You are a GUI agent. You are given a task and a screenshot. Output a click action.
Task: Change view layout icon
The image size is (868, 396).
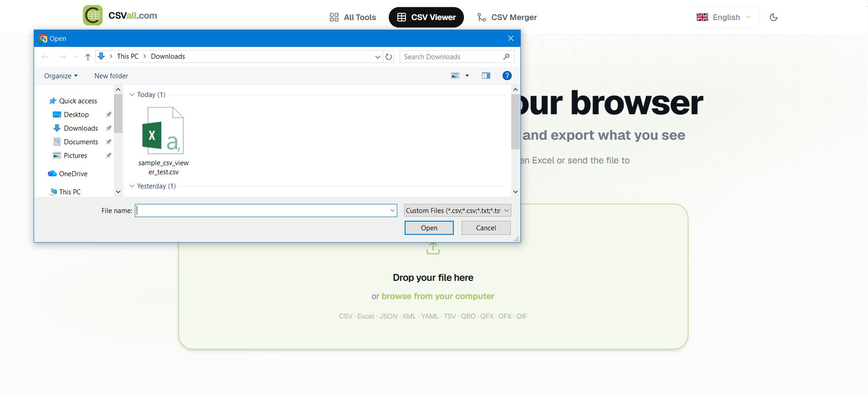(x=455, y=76)
